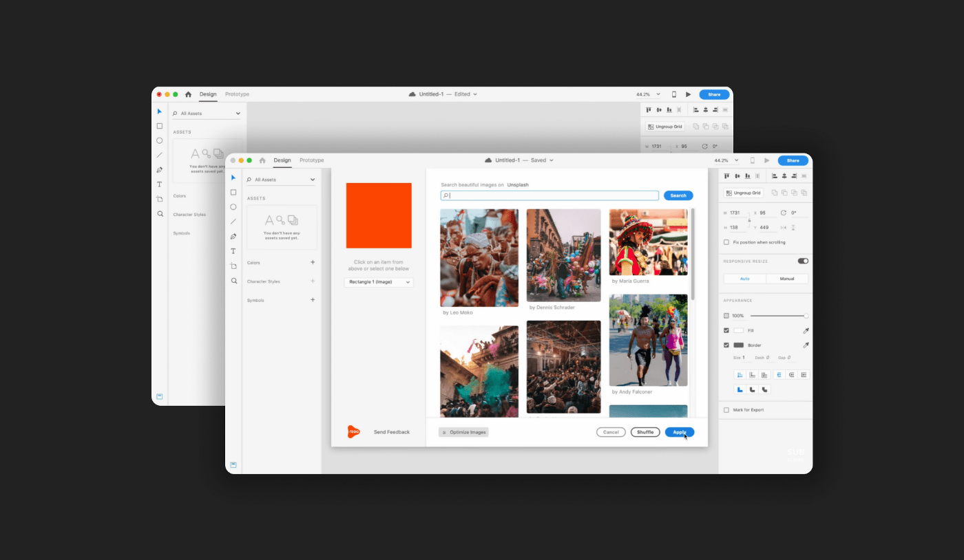The height and width of the screenshot is (560, 964).
Task: Check Mark for Export
Action: tap(726, 409)
